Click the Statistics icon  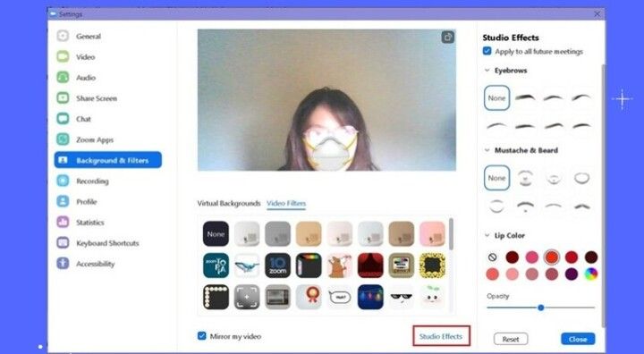[x=63, y=223]
